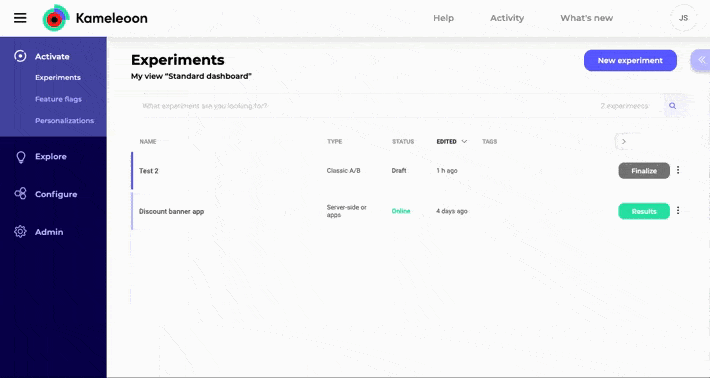Open the three-dot menu for Test 2
The height and width of the screenshot is (378, 710).
tap(678, 170)
